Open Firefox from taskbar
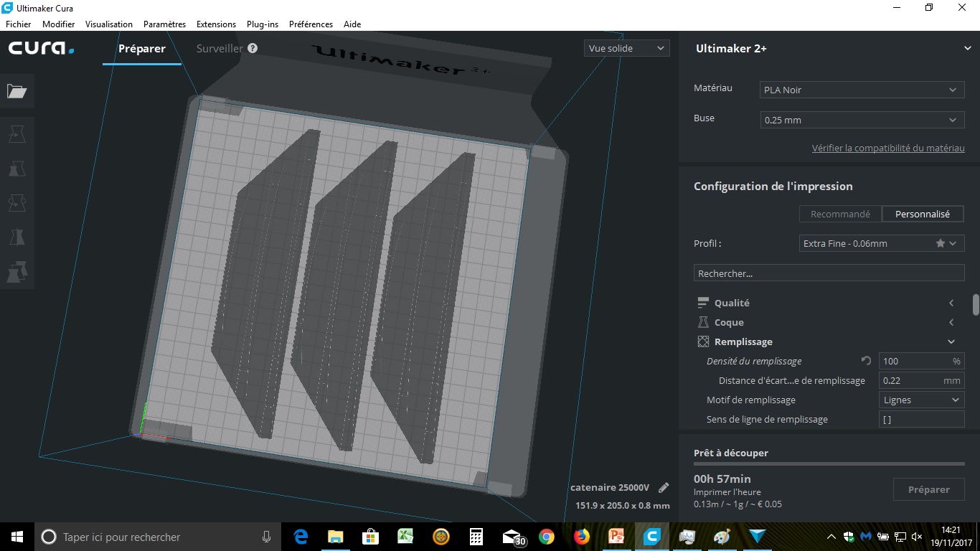Image resolution: width=980 pixels, height=551 pixels. pos(581,537)
